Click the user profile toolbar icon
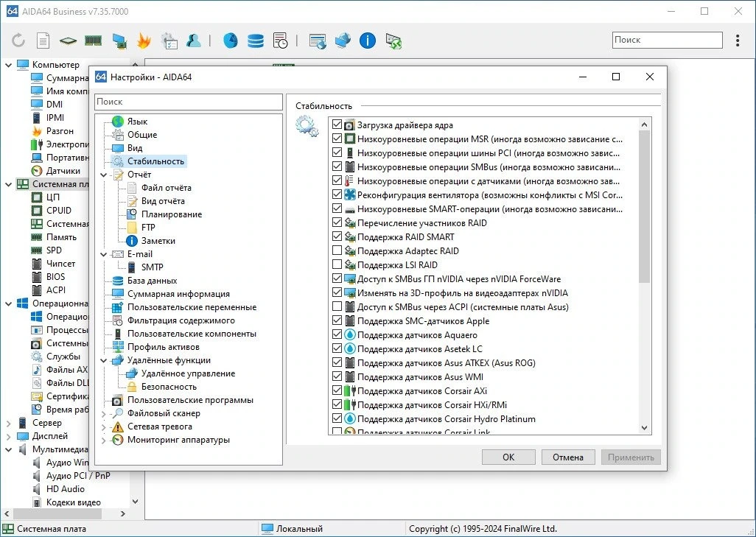The image size is (756, 537). click(193, 40)
